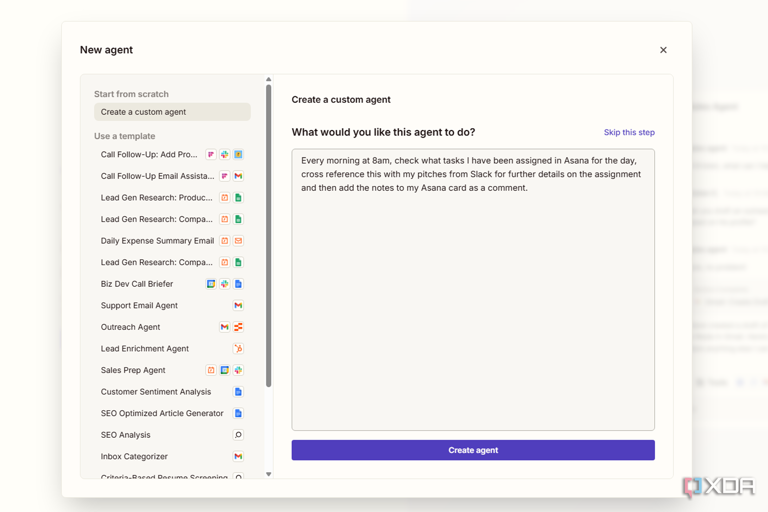The width and height of the screenshot is (768, 512).
Task: Click the HubSpot icon on Lead Enrichment Agent
Action: click(238, 349)
